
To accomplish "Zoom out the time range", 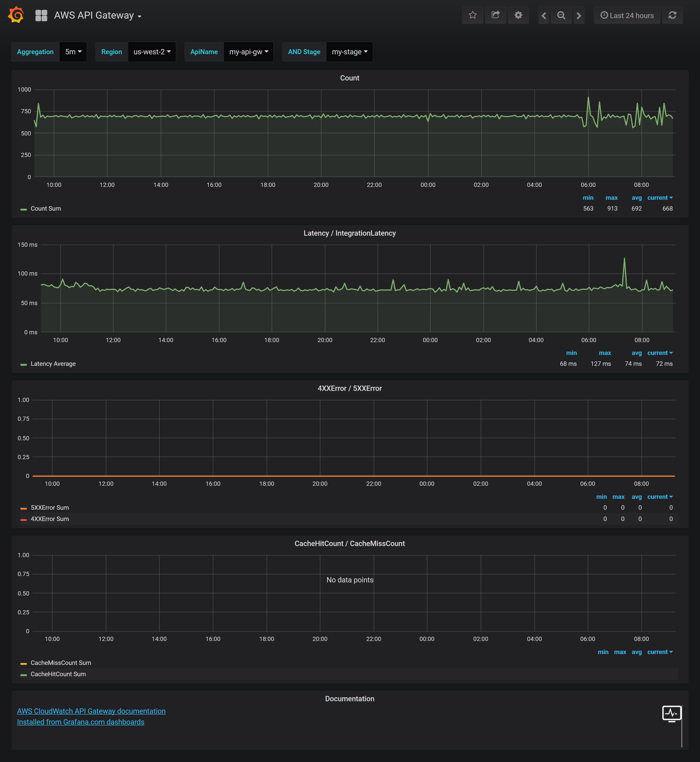I will pos(561,16).
